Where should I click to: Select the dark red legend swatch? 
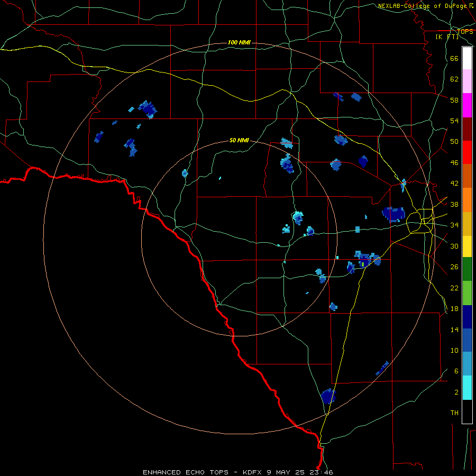click(467, 129)
